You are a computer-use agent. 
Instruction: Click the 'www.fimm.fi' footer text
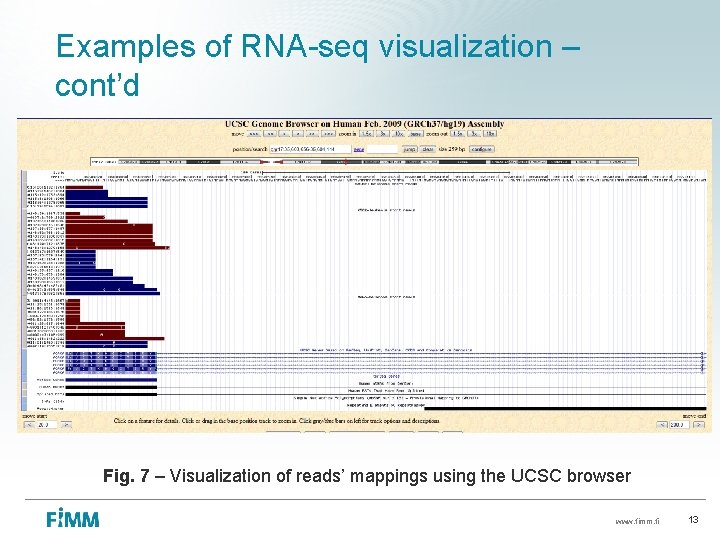click(637, 521)
